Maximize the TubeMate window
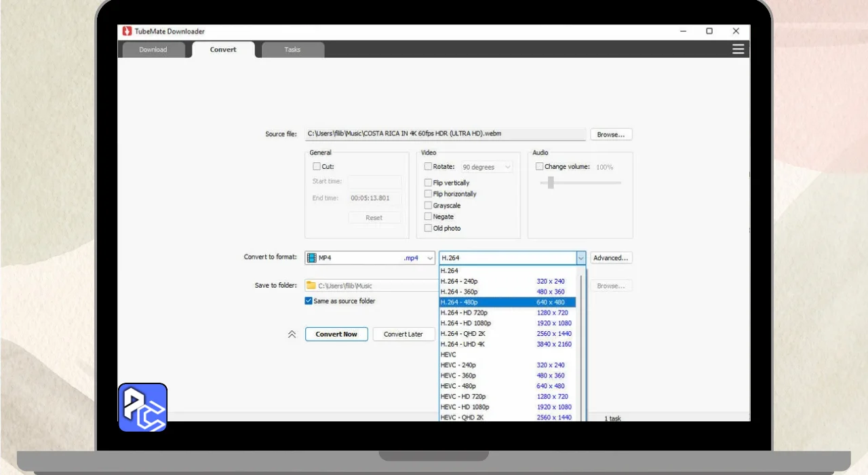 pyautogui.click(x=709, y=31)
